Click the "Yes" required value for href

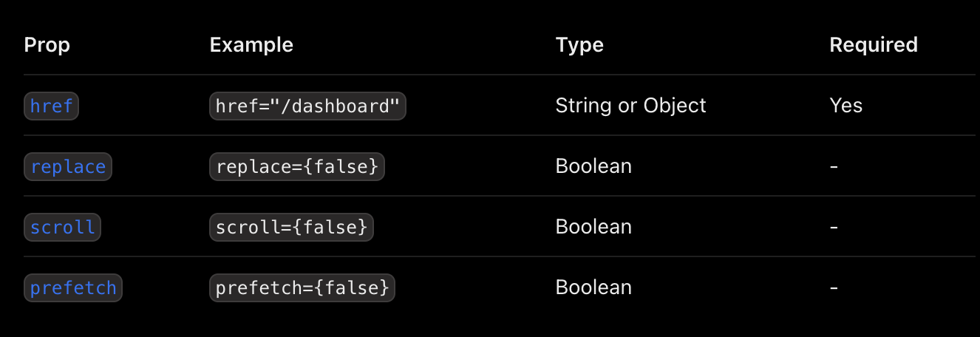845,106
